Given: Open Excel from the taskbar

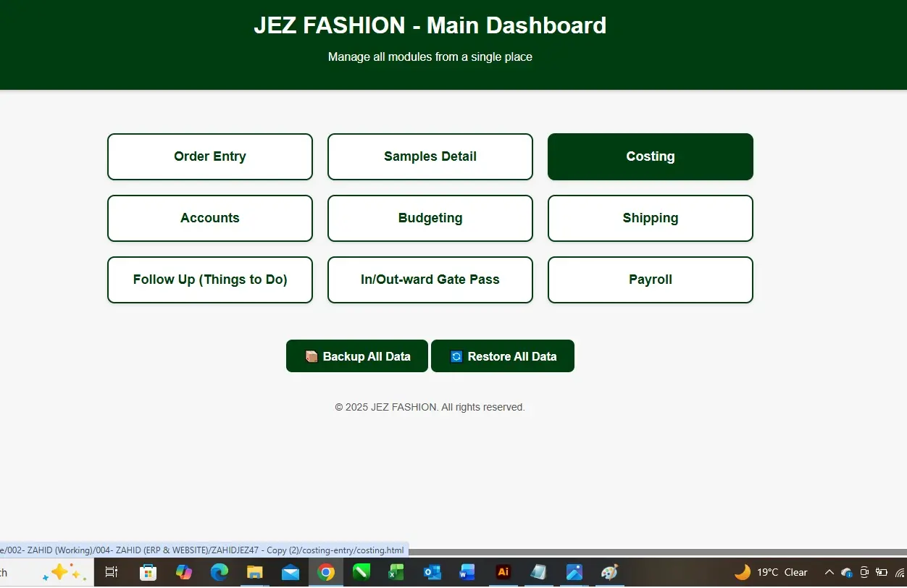Looking at the screenshot, I should [x=396, y=572].
